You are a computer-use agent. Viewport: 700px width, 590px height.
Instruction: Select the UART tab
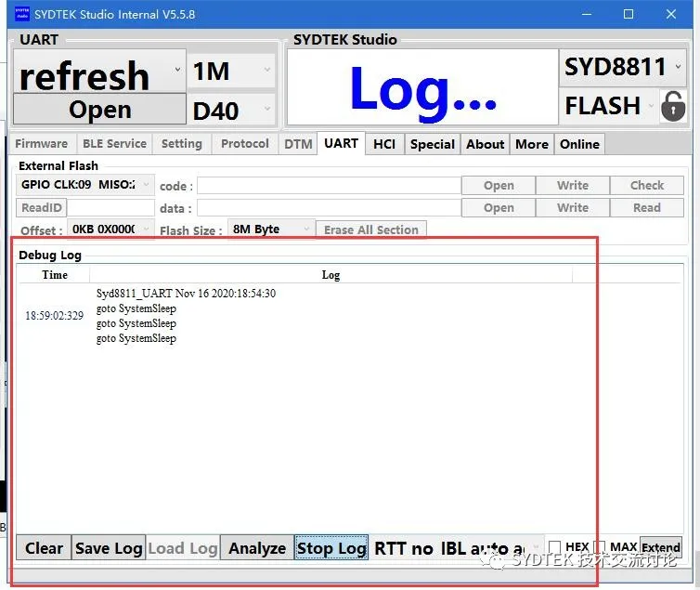(341, 143)
